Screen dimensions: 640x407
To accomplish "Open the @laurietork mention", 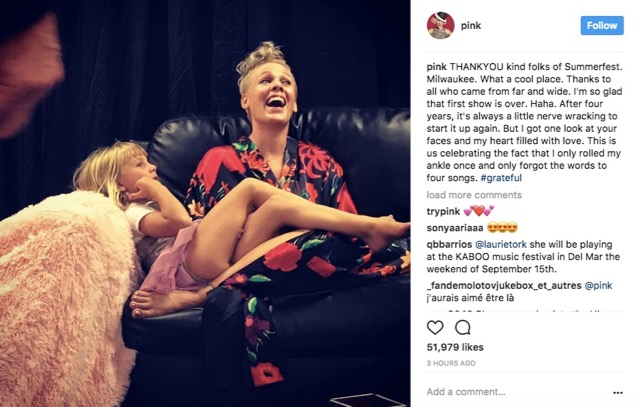I will [x=501, y=245].
